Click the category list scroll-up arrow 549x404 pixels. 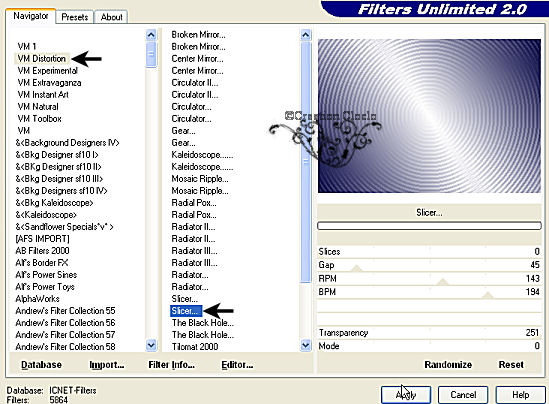(x=151, y=35)
